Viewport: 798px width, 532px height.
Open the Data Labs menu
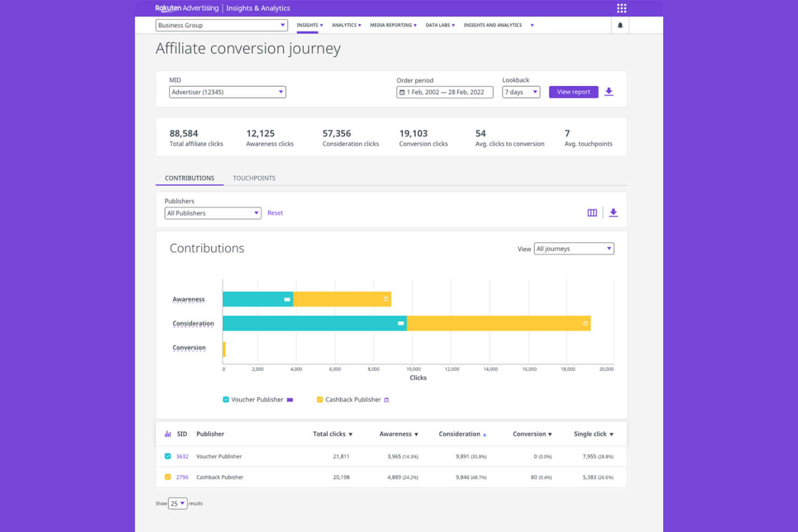pyautogui.click(x=440, y=25)
